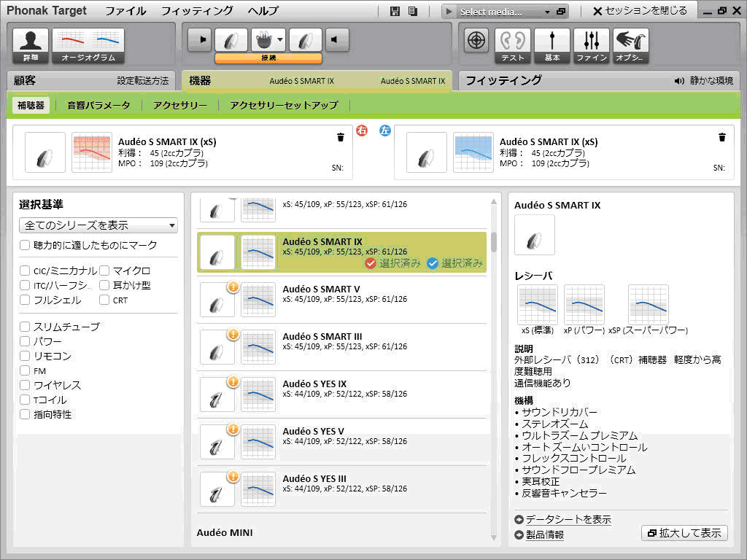This screenshot has height=560, width=747.
Task: Click the blue 左 left ear badge
Action: (385, 131)
